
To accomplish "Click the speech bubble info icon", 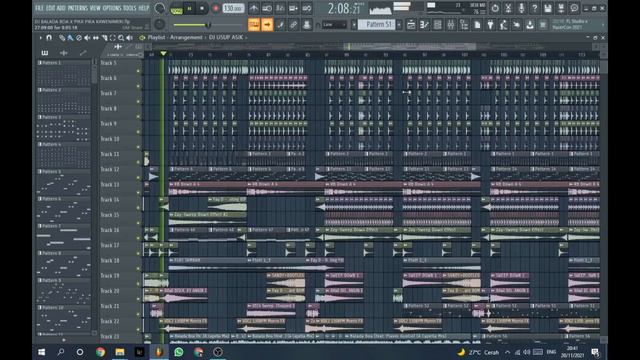I will [574, 8].
